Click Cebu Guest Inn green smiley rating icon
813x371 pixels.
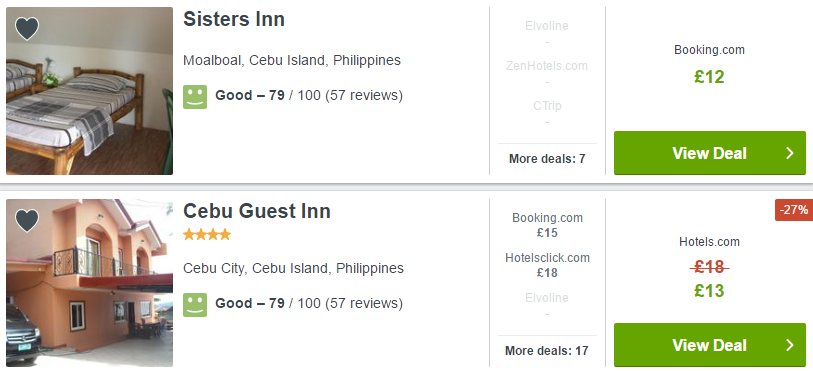click(x=195, y=305)
